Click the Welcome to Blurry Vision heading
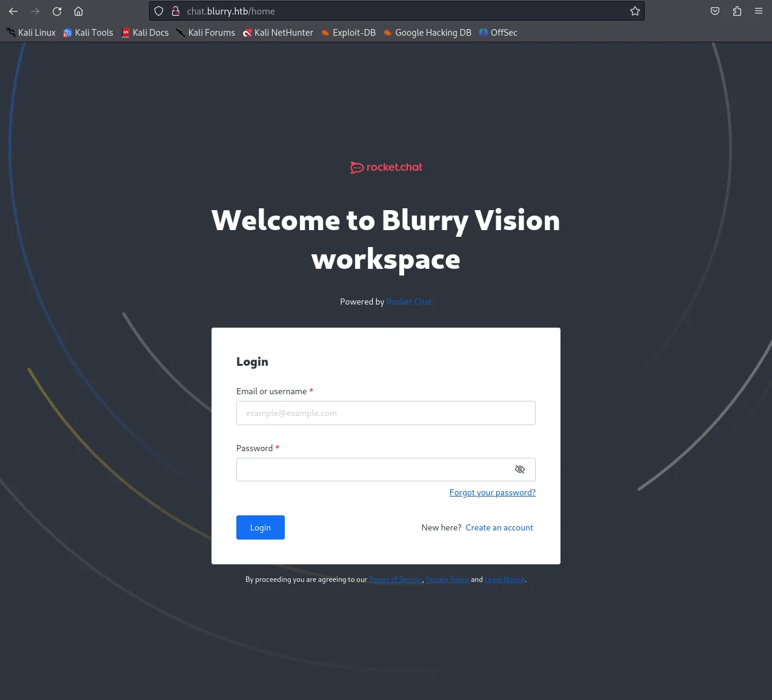Image resolution: width=772 pixels, height=700 pixels. [386, 240]
